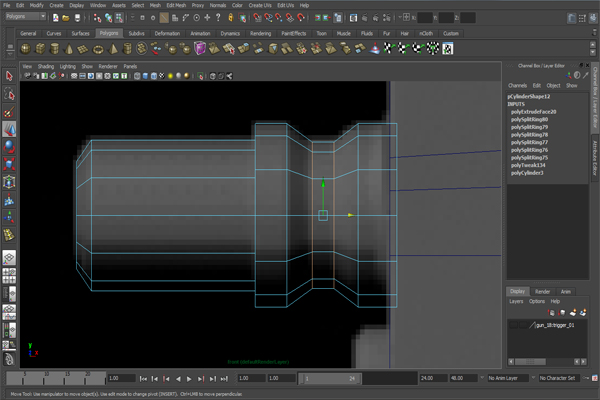Activate the Lasso Select tool
Image resolution: width=600 pixels, height=400 pixels.
coord(9,94)
